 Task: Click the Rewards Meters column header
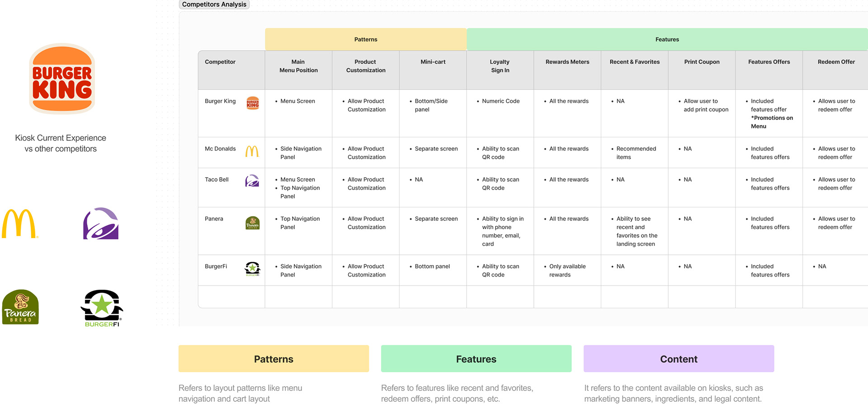pos(567,62)
